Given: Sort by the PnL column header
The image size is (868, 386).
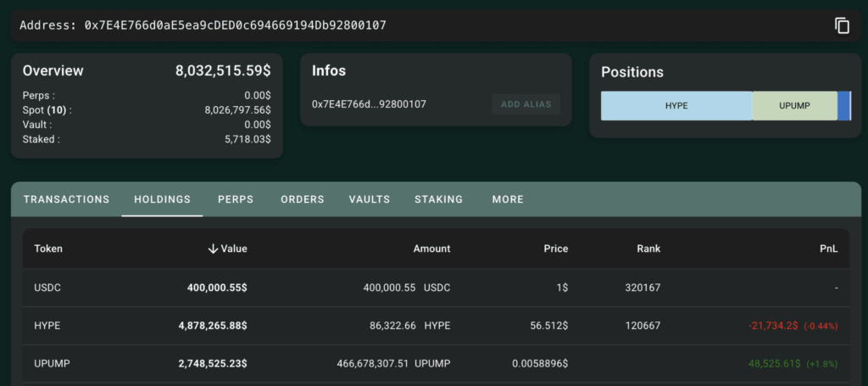Looking at the screenshot, I should pos(829,249).
